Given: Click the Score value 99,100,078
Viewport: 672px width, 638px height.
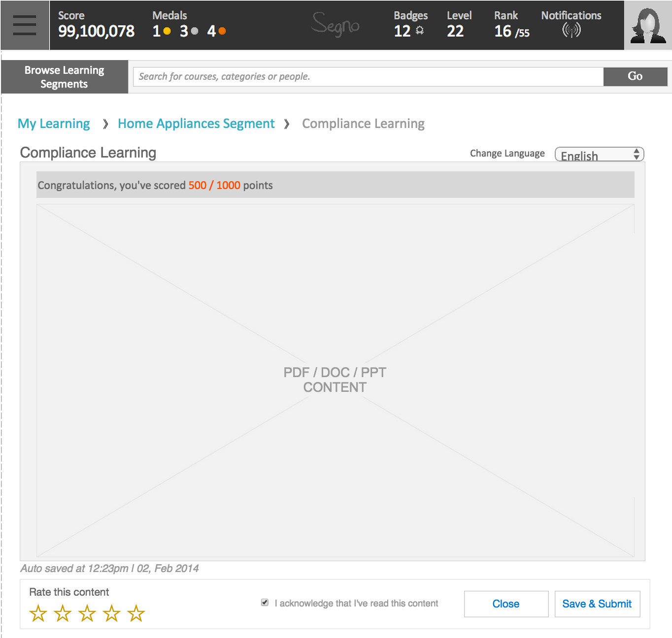Looking at the screenshot, I should coord(97,32).
